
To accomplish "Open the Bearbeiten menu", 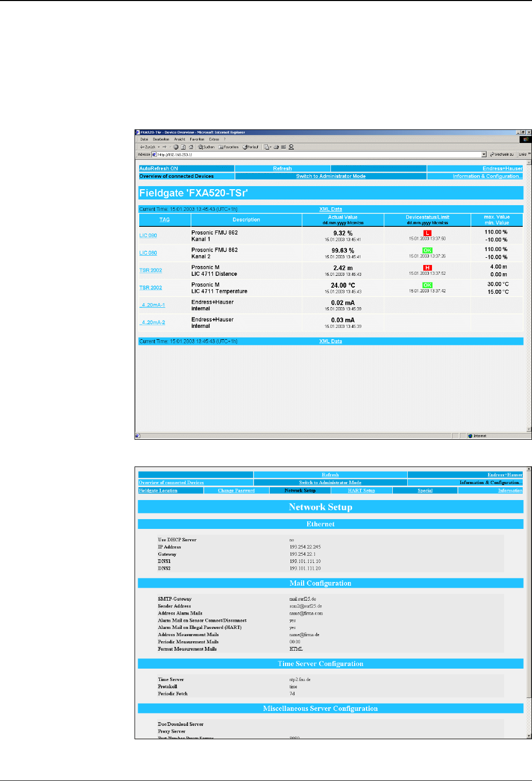I will coord(161,139).
